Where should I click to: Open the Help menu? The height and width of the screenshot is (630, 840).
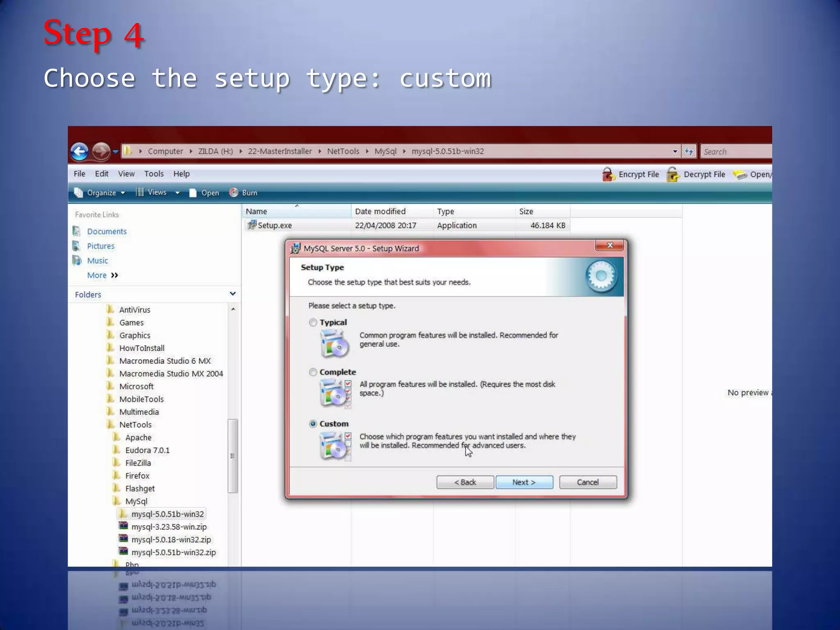181,174
